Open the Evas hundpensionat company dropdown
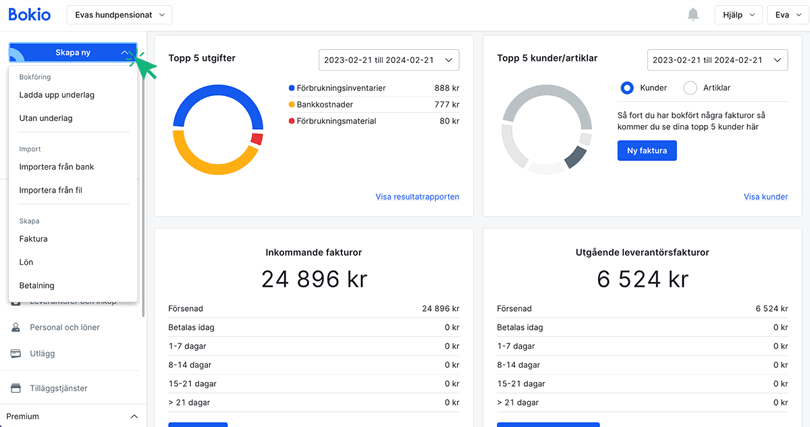The image size is (810, 427). point(119,15)
